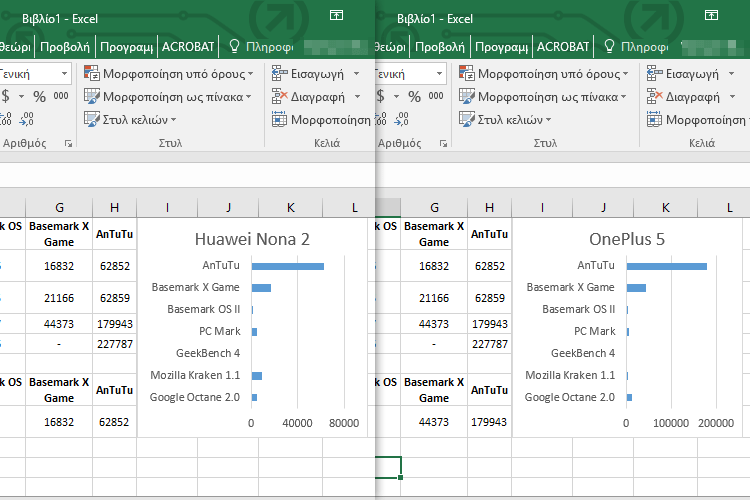Switch to ACROBAT tab in OnePlus 5 window
The height and width of the screenshot is (500, 750).
tap(563, 46)
